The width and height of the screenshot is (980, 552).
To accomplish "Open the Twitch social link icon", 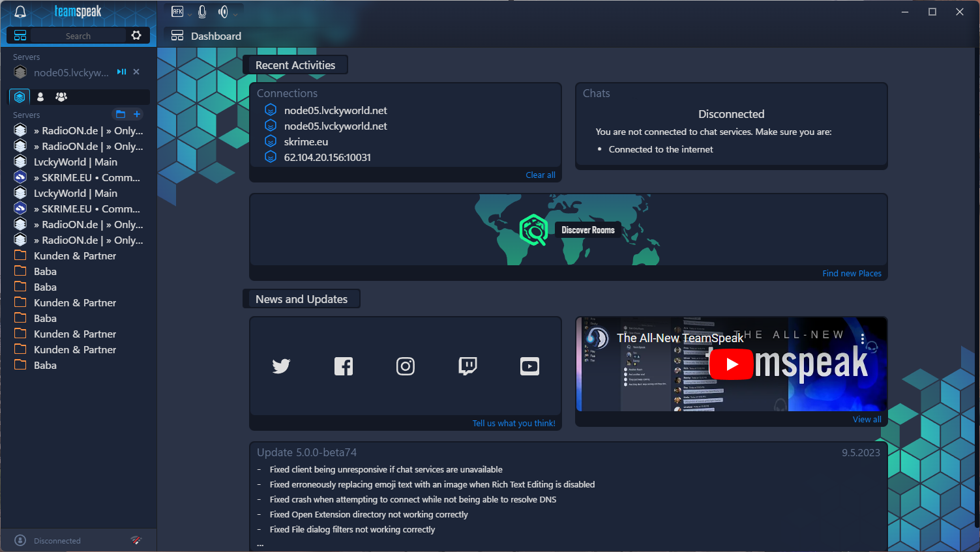I will [468, 366].
